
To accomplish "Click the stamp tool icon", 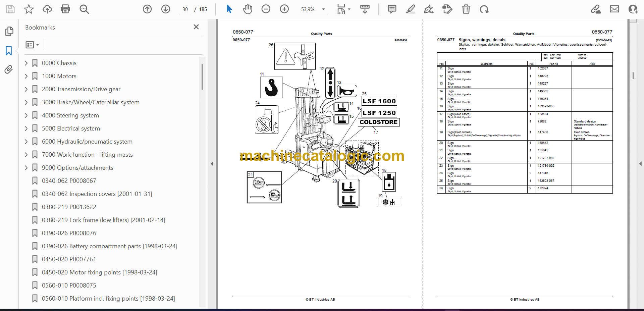I will [x=447, y=9].
